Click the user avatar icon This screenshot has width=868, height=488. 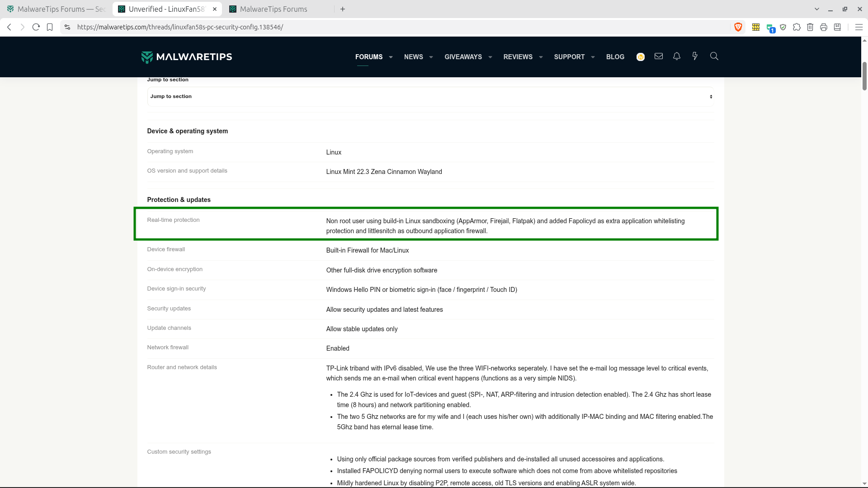tap(641, 57)
